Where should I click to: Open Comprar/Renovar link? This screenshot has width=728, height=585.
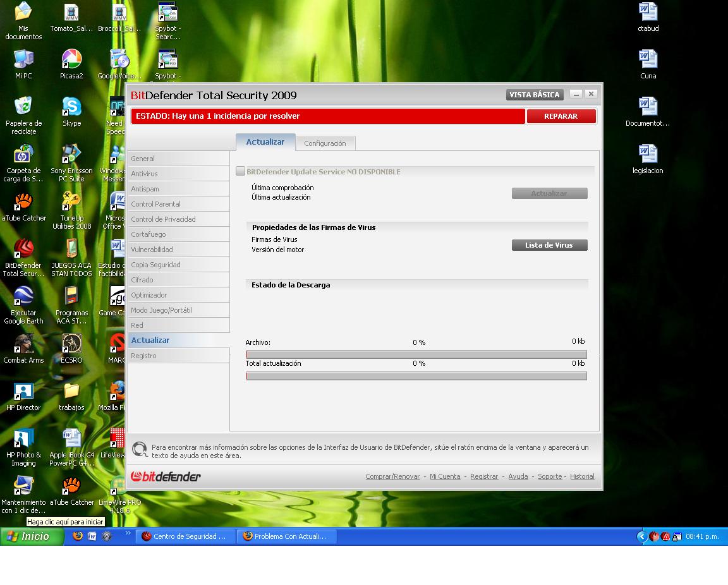(x=392, y=476)
